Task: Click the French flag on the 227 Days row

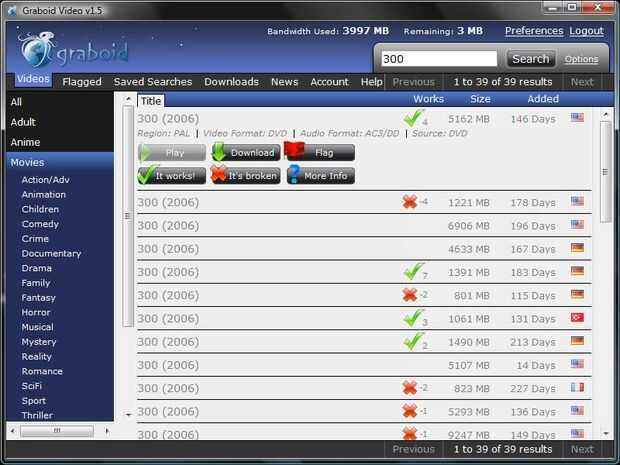Action: [577, 387]
